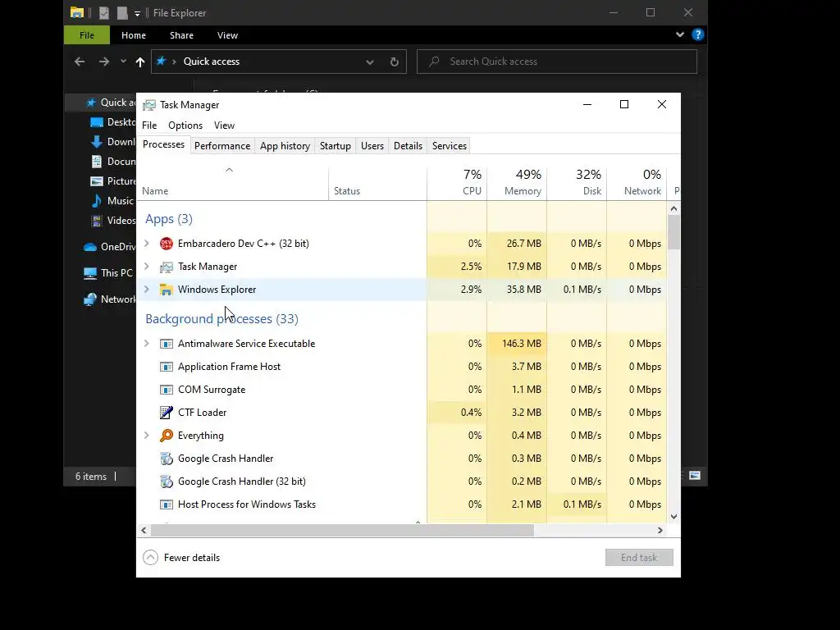Click the Windows Explorer folder icon

pyautogui.click(x=166, y=290)
